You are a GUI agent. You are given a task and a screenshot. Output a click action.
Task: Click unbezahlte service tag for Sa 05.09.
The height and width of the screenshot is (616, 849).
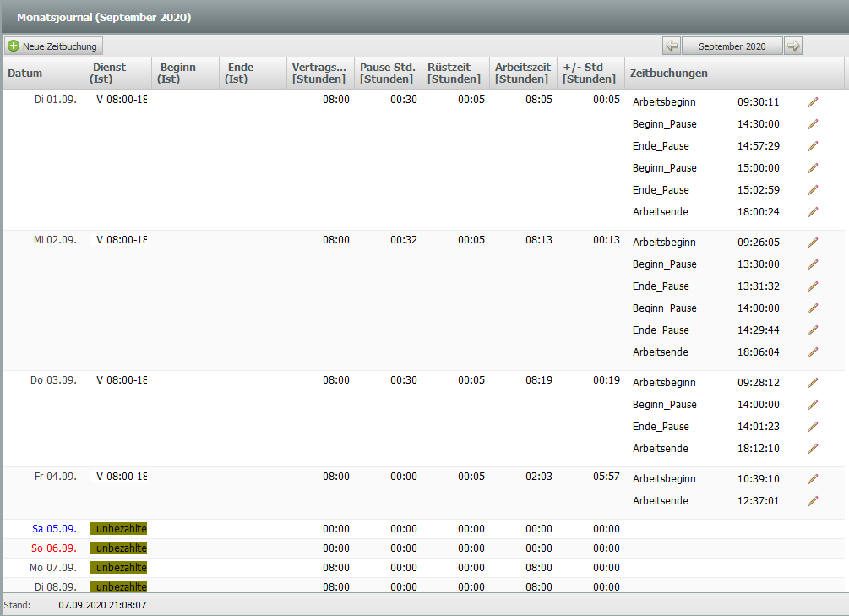(118, 529)
